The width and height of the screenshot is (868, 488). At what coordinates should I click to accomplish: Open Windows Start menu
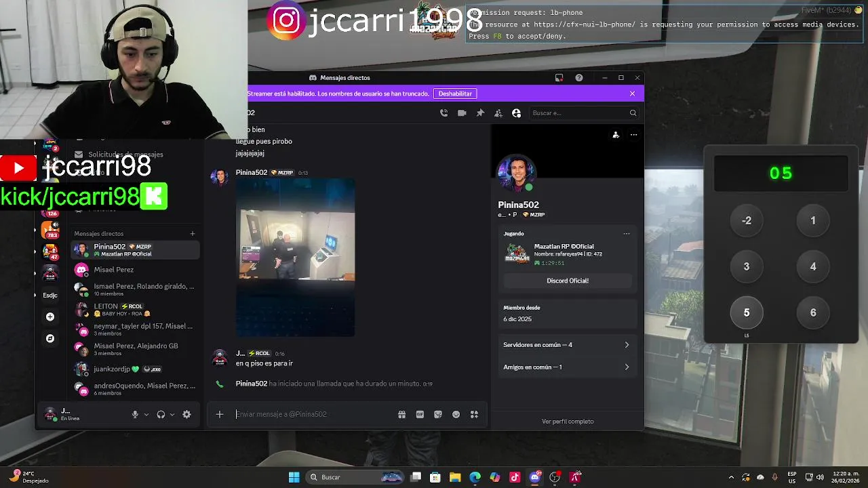[x=294, y=477]
